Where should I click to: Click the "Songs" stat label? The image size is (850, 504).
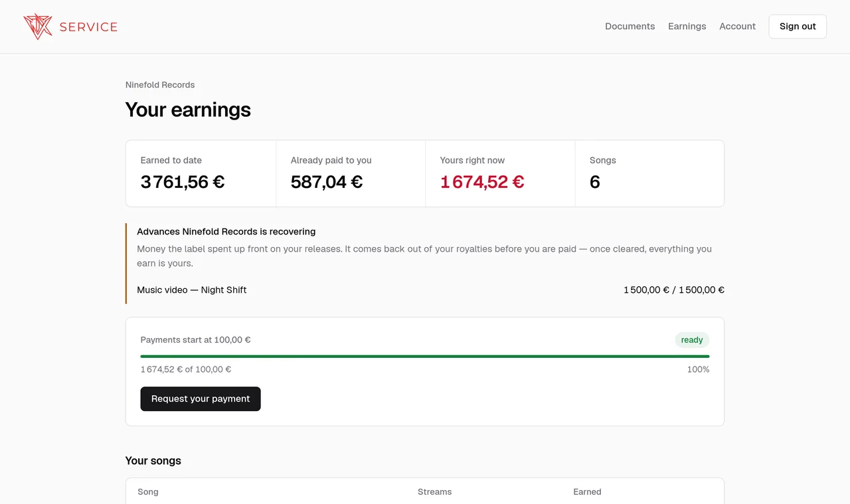[x=603, y=161]
